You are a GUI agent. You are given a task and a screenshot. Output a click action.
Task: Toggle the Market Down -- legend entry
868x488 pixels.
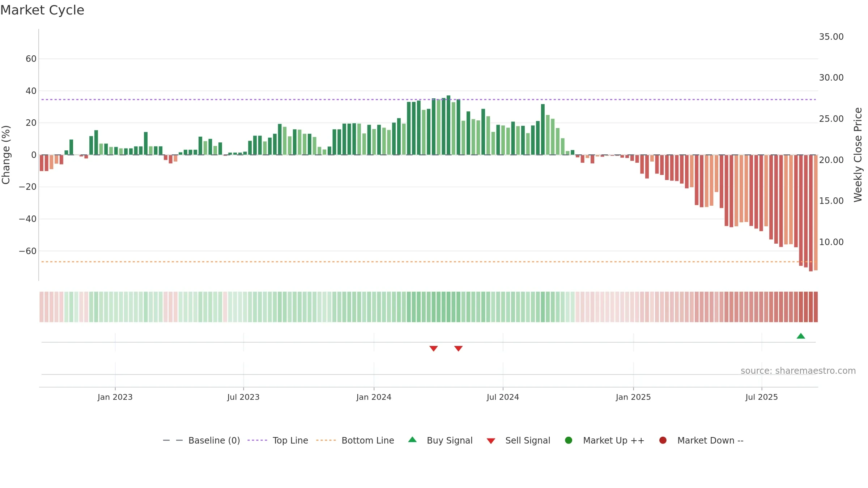coord(701,440)
